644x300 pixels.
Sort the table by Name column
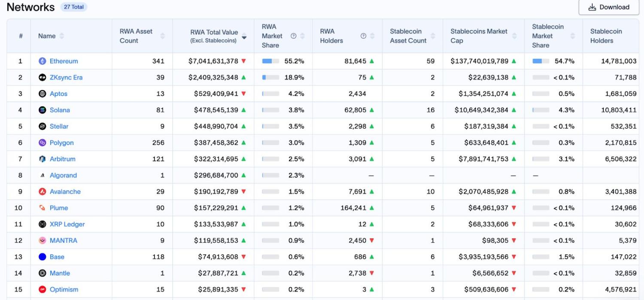point(62,36)
